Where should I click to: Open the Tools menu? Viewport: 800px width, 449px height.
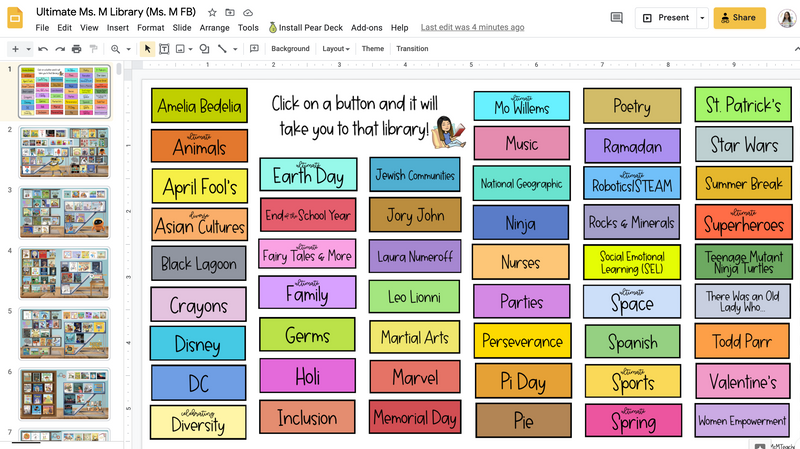(248, 28)
